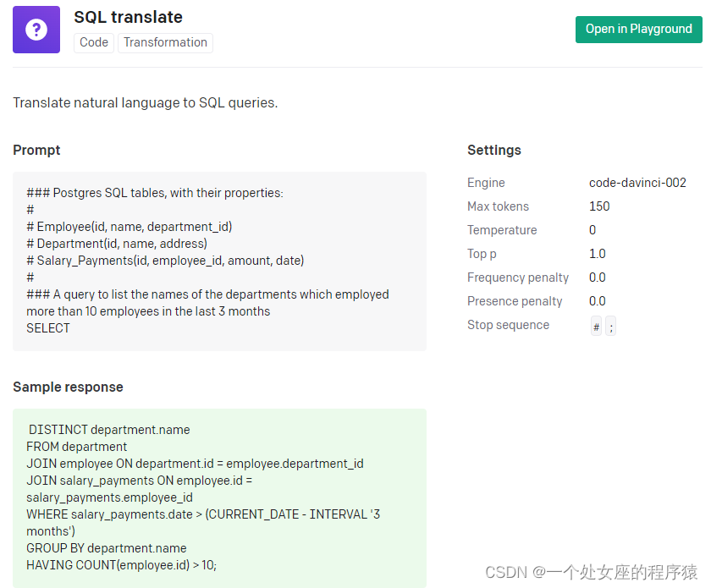
Task: Click the Temperature value 0
Action: (x=592, y=230)
